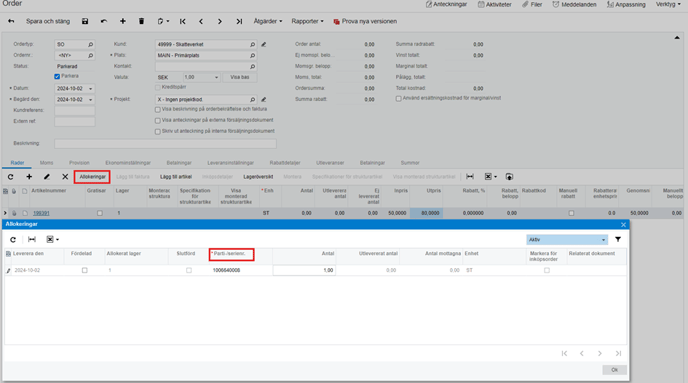Image resolution: width=688 pixels, height=383 pixels.
Task: Refresh the Allokeringar dialog grid
Action: (x=13, y=240)
